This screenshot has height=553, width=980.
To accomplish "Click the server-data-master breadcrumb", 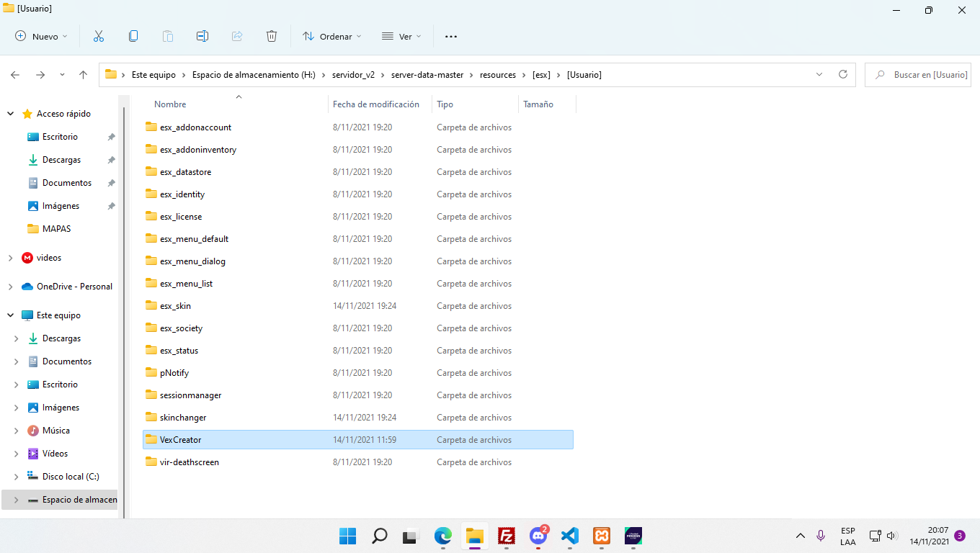I will point(427,75).
